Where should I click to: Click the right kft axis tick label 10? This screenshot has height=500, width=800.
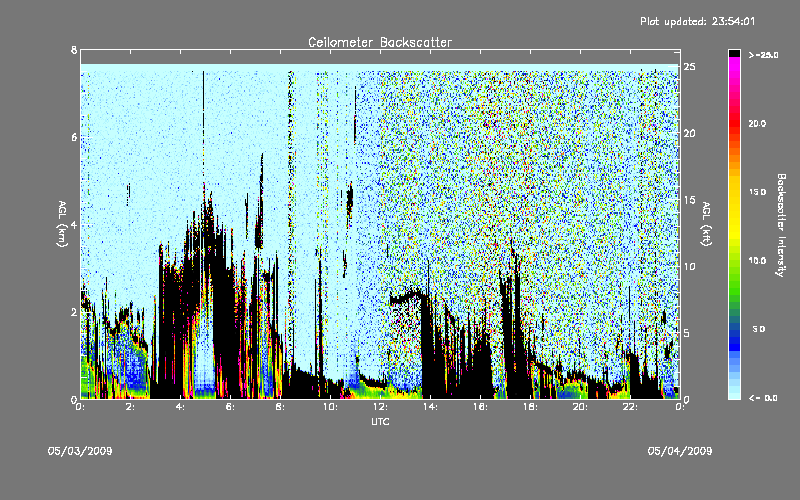(x=690, y=266)
